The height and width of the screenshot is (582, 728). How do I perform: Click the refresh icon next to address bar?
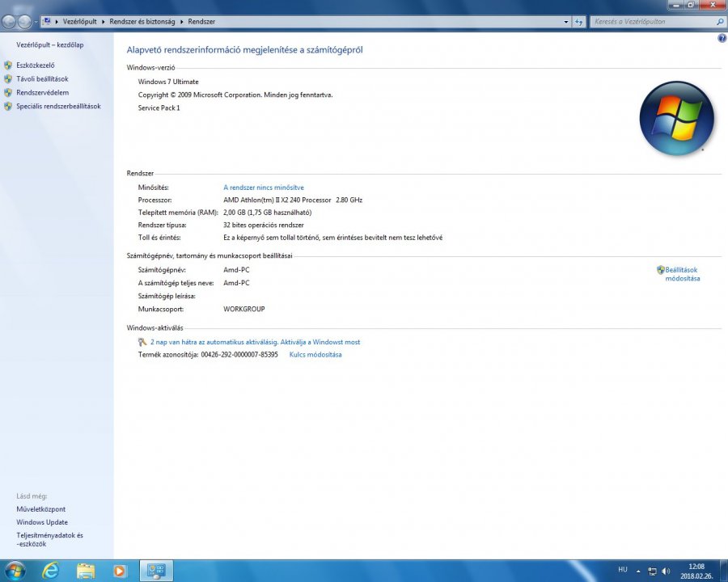click(578, 21)
